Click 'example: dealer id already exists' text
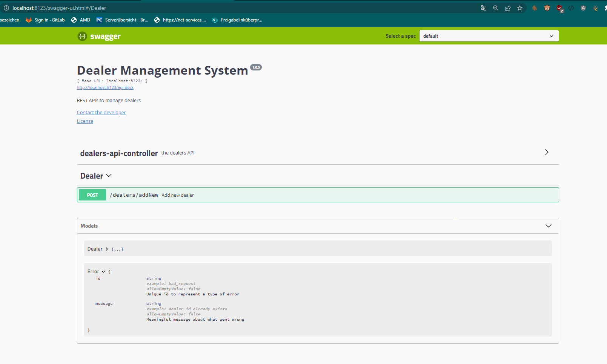This screenshot has width=607, height=364. pyautogui.click(x=187, y=309)
